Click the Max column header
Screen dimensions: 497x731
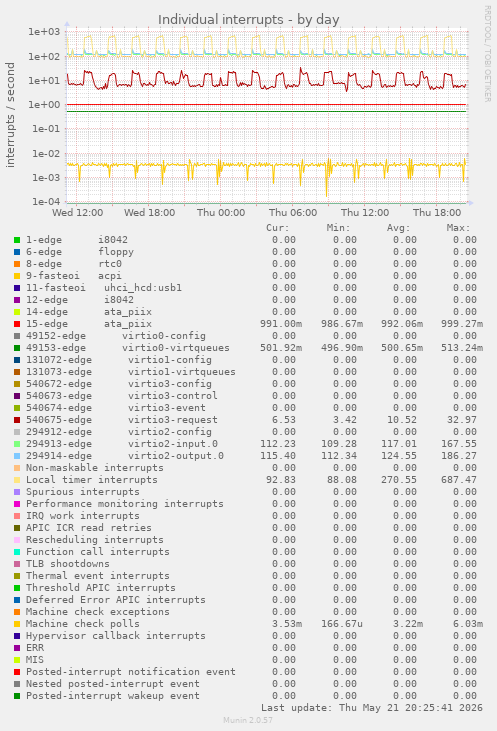click(x=458, y=228)
